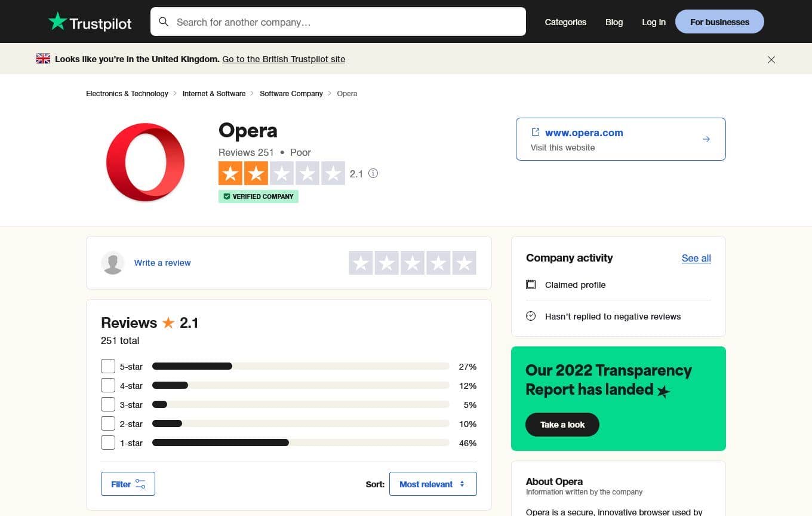Click the TrustScore info icon

373,173
